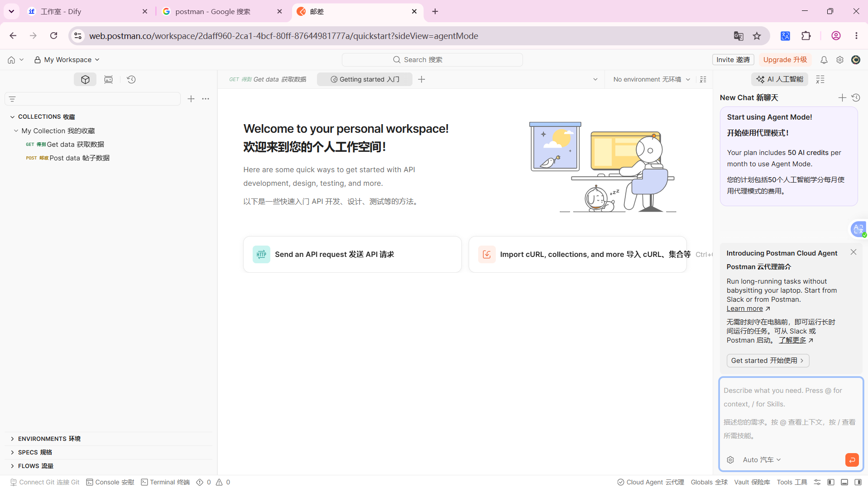The width and height of the screenshot is (868, 488).
Task: Click the Invite button
Action: (x=733, y=60)
